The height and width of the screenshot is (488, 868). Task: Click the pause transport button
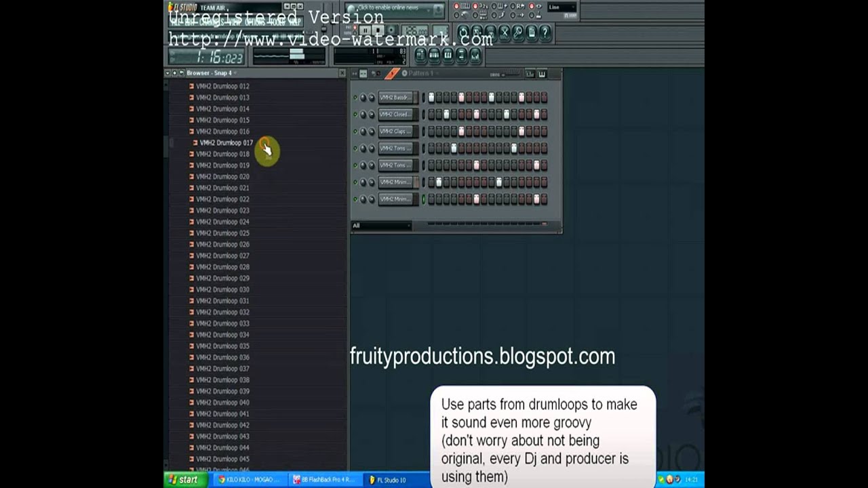[x=365, y=30]
